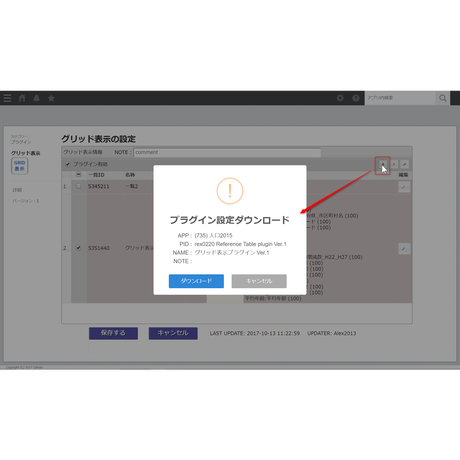Image resolution: width=460 pixels, height=460 pixels.
Task: Click the download icon highlighted in red
Action: click(x=383, y=164)
